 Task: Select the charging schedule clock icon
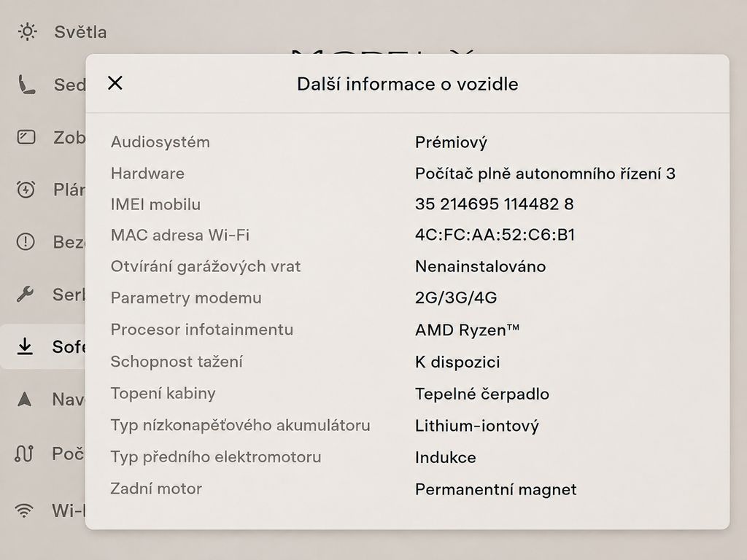click(26, 190)
